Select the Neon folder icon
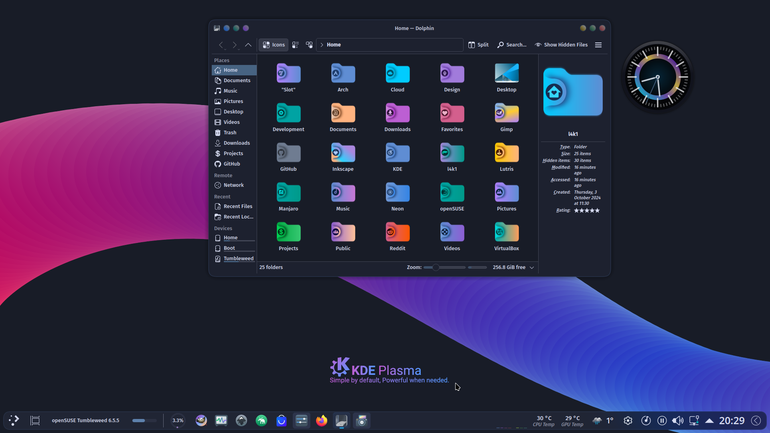Image resolution: width=770 pixels, height=433 pixels. tap(397, 193)
